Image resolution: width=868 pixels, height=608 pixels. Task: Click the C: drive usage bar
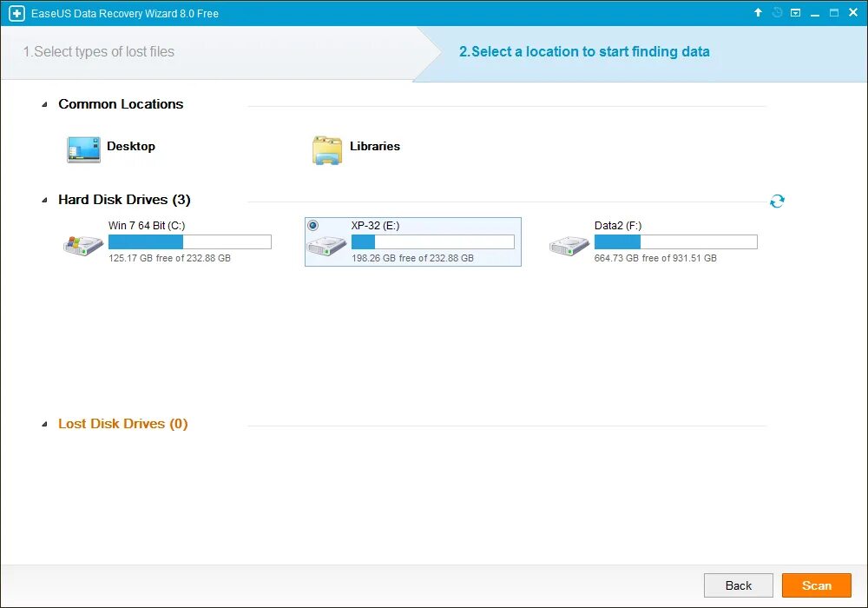190,241
